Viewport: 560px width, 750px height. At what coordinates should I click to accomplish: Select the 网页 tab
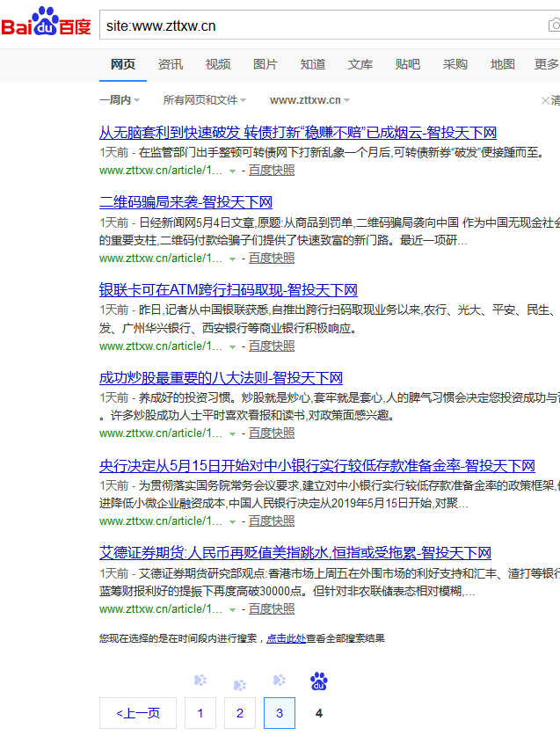pyautogui.click(x=123, y=64)
